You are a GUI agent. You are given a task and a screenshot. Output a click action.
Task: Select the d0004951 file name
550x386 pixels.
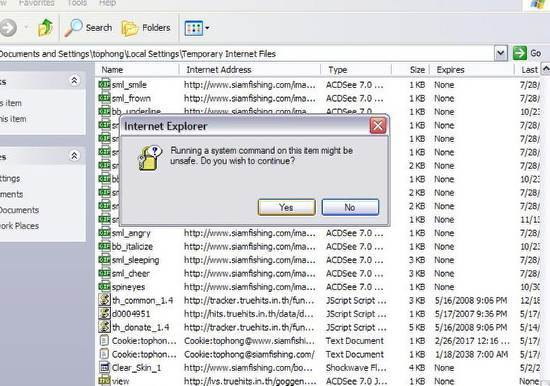click(x=131, y=314)
